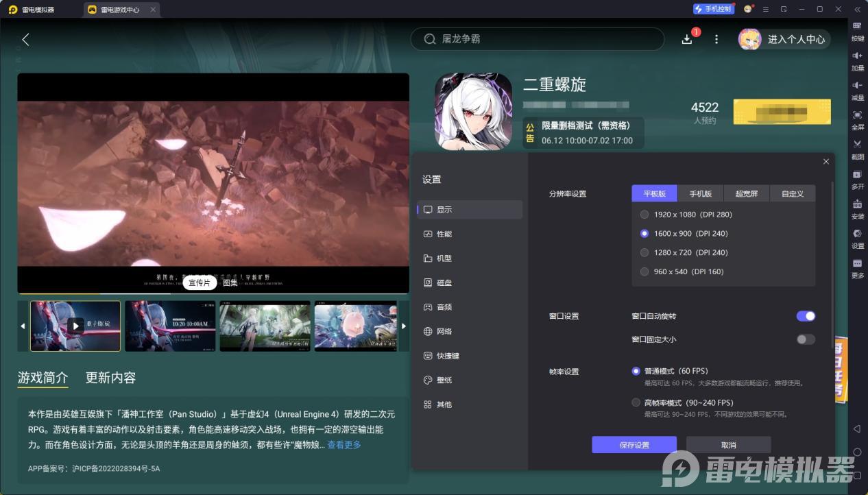Go back with the left arrow icon
Screen dimensions: 868x495
pyautogui.click(x=25, y=39)
